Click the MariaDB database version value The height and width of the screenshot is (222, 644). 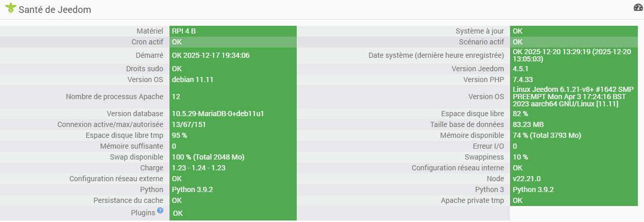(x=222, y=114)
